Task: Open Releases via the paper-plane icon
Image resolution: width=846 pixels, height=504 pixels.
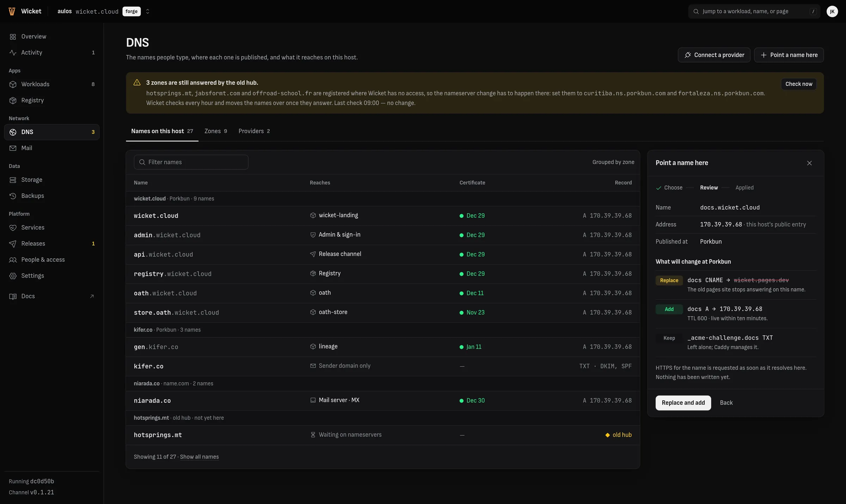Action: pyautogui.click(x=13, y=244)
